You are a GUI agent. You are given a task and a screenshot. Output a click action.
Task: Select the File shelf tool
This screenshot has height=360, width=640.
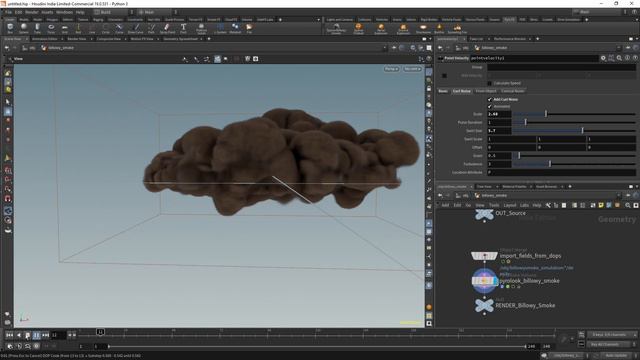tap(249, 28)
